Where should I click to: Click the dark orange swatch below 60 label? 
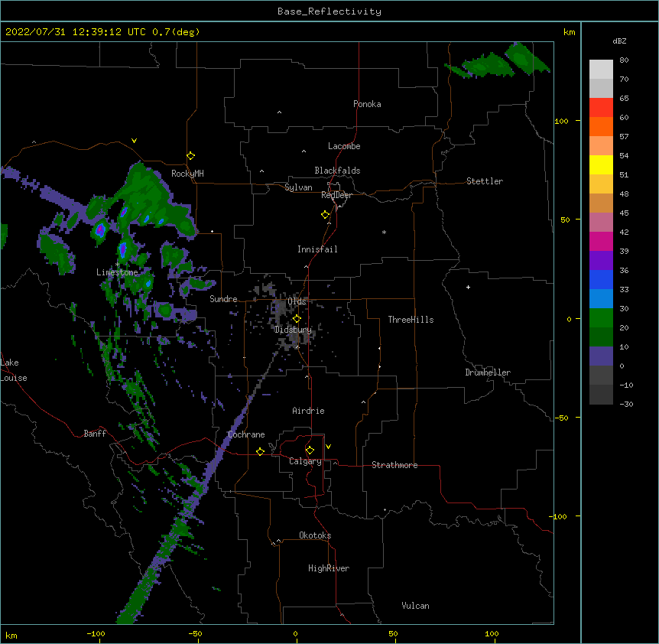(x=601, y=126)
